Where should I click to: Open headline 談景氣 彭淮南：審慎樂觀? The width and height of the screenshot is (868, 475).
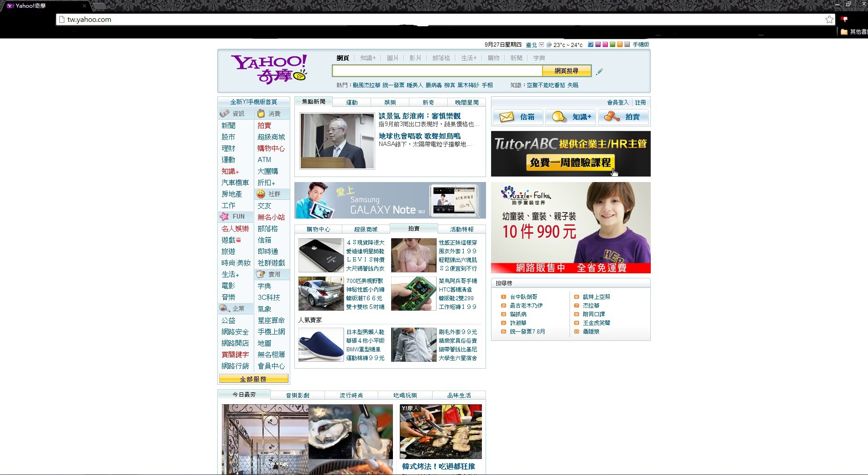(419, 116)
